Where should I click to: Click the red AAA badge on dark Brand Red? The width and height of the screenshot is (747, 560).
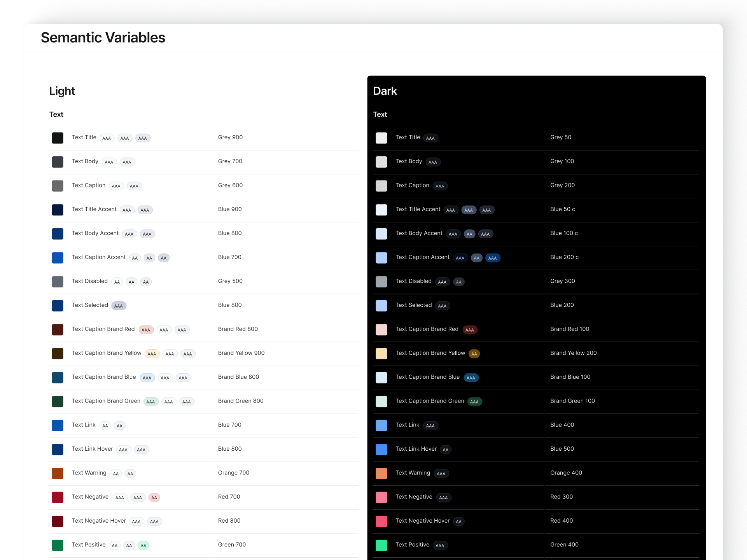point(469,330)
